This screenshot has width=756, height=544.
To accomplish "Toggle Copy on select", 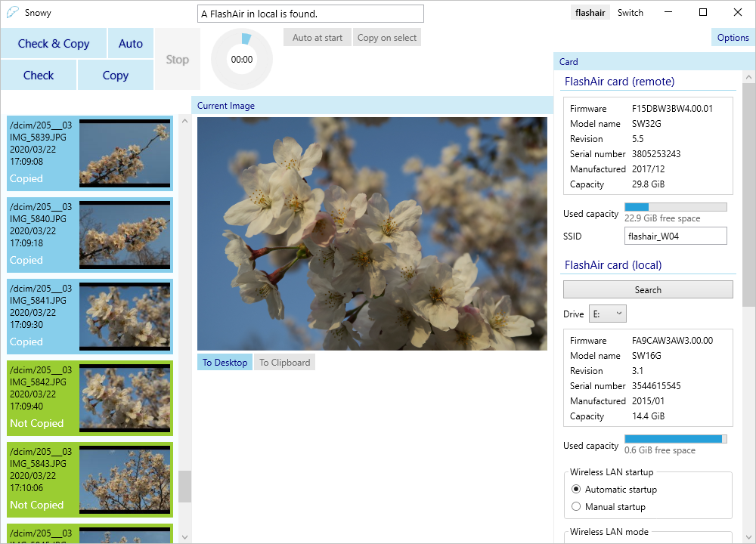I will click(387, 38).
